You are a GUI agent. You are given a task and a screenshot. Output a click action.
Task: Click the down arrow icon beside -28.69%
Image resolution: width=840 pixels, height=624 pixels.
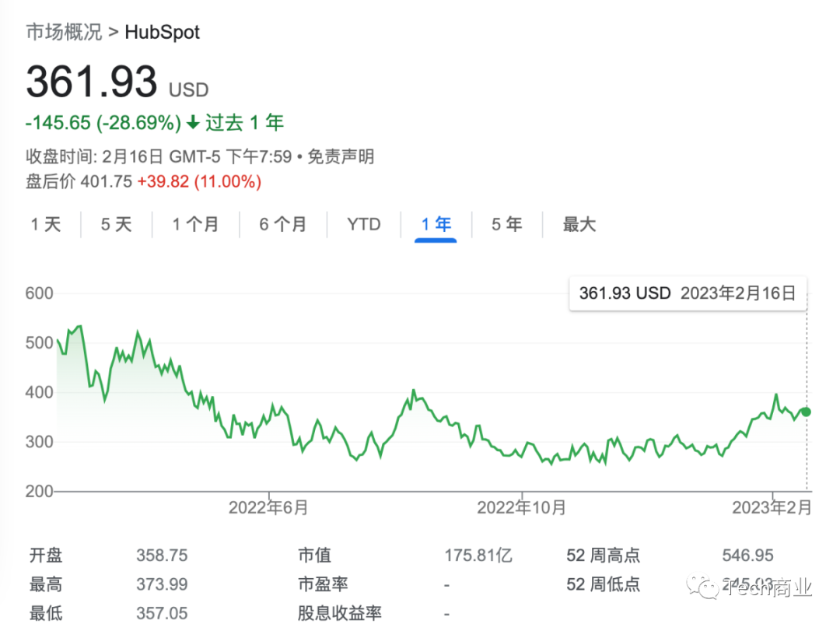click(193, 123)
